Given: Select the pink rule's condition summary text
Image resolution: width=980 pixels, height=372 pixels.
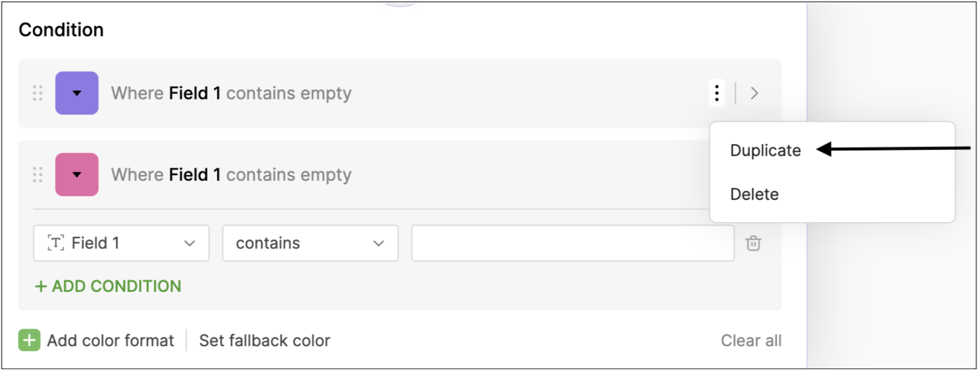Looking at the screenshot, I should pyautogui.click(x=231, y=175).
